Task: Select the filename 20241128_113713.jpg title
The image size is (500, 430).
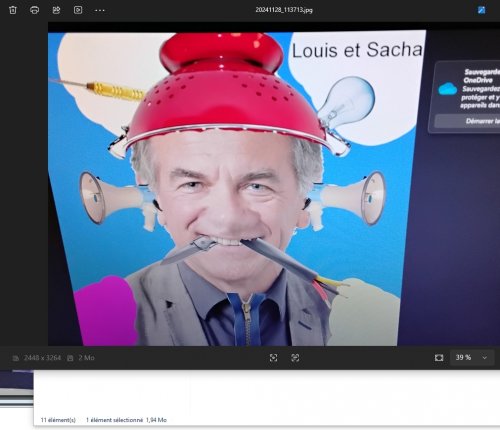Action: (284, 10)
